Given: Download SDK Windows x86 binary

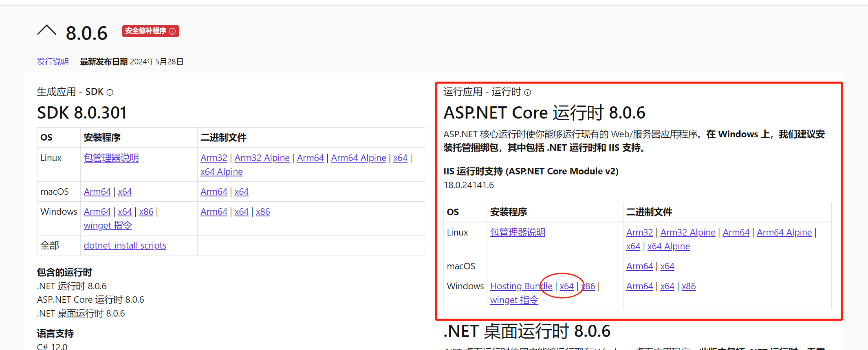Looking at the screenshot, I should click(263, 211).
